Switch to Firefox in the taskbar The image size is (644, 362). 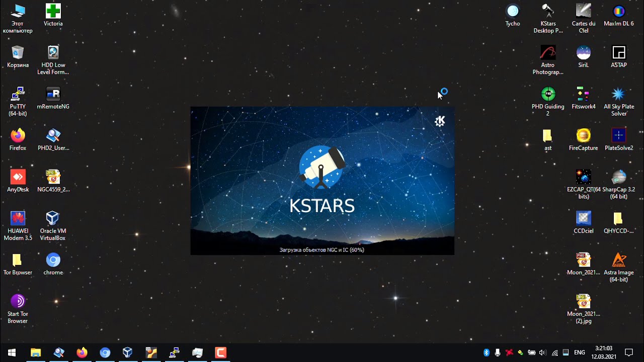(82, 352)
